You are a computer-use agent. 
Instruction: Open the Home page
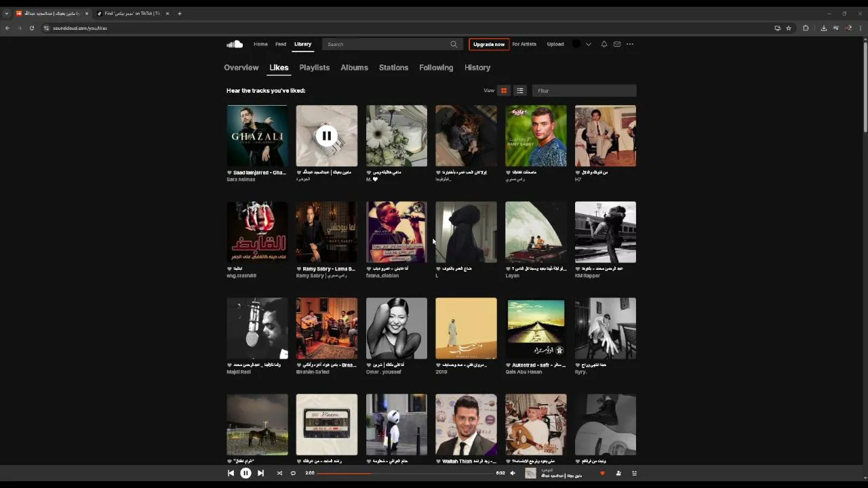[260, 44]
